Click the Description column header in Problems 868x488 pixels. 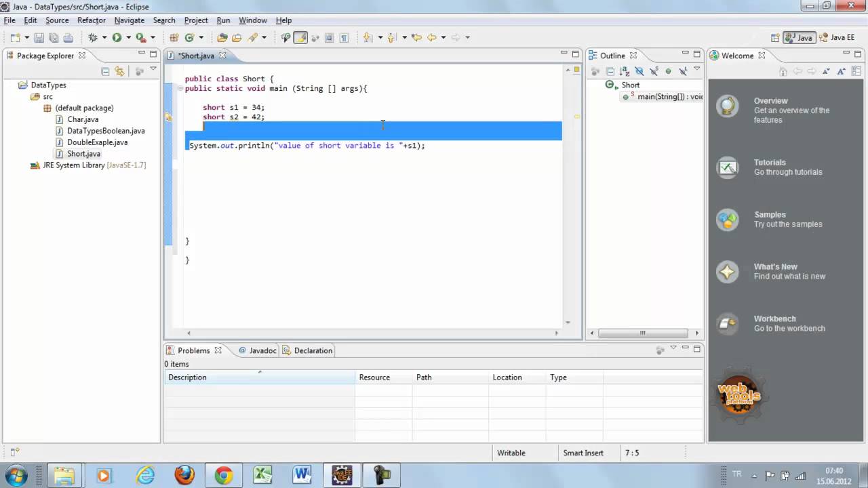(259, 378)
